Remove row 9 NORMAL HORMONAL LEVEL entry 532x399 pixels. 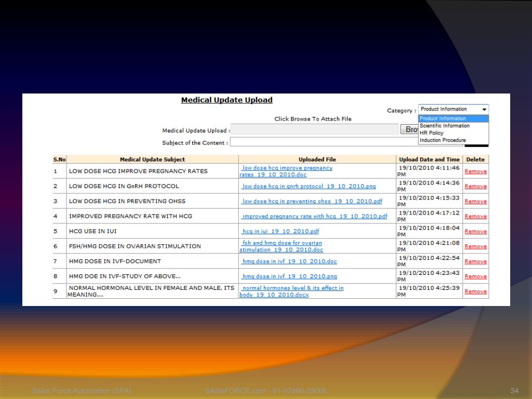tap(476, 291)
